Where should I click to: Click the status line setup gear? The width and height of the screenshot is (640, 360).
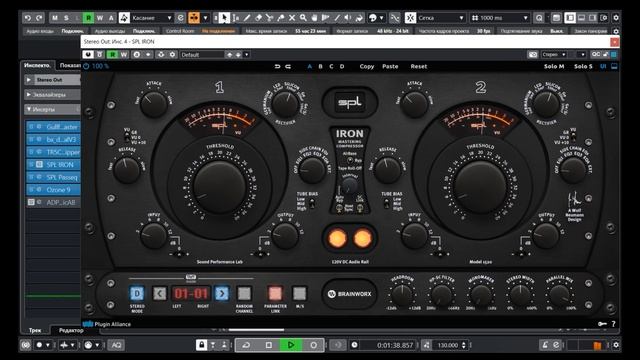point(616,31)
